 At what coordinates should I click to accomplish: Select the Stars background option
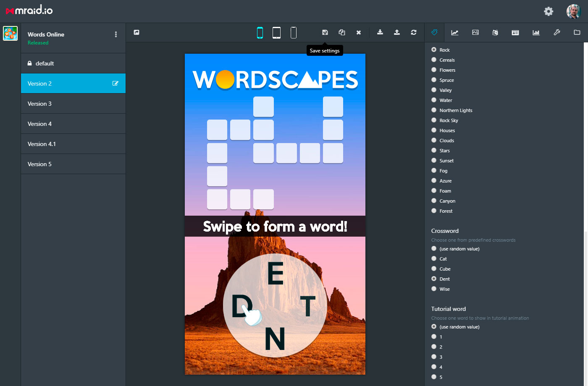pyautogui.click(x=434, y=150)
